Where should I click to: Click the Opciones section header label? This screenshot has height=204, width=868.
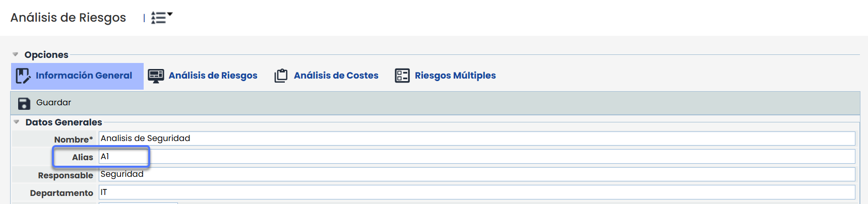(46, 54)
